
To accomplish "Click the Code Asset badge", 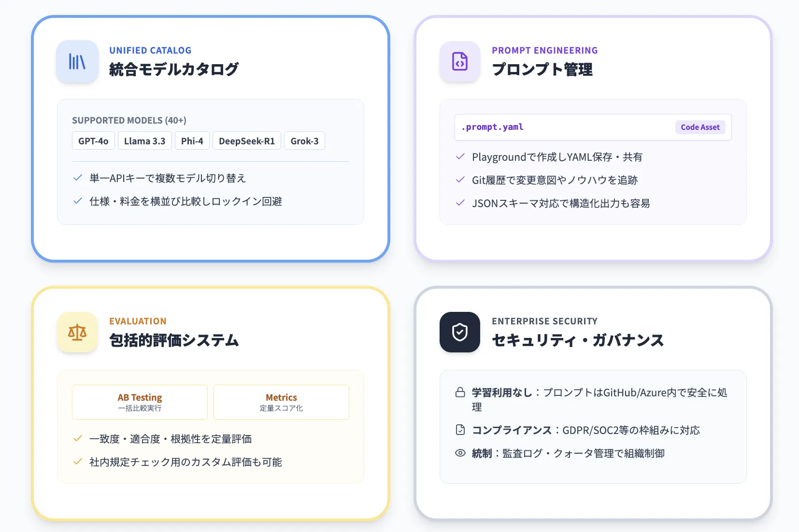I will (x=700, y=127).
